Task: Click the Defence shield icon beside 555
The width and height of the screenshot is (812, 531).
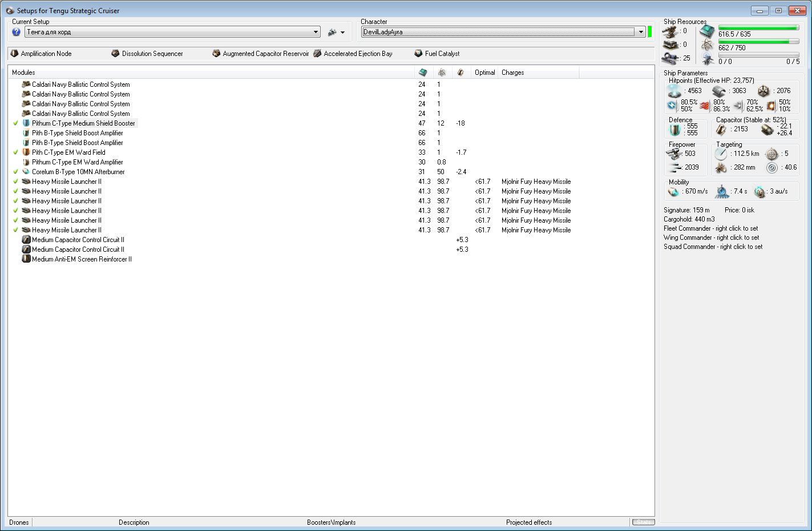Action: pos(675,130)
